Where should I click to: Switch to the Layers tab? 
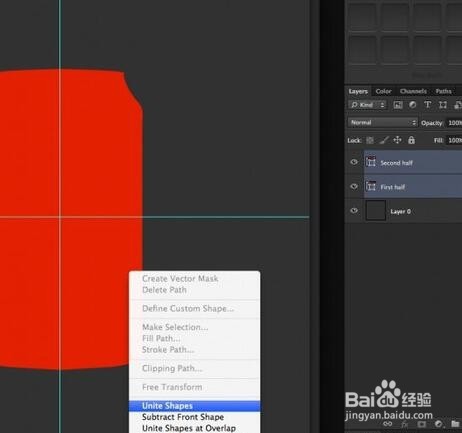(358, 91)
